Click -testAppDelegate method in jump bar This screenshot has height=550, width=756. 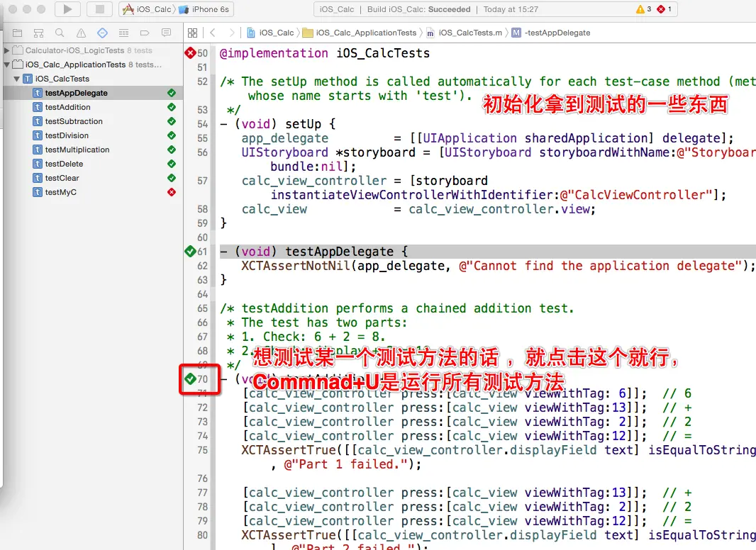(551, 33)
